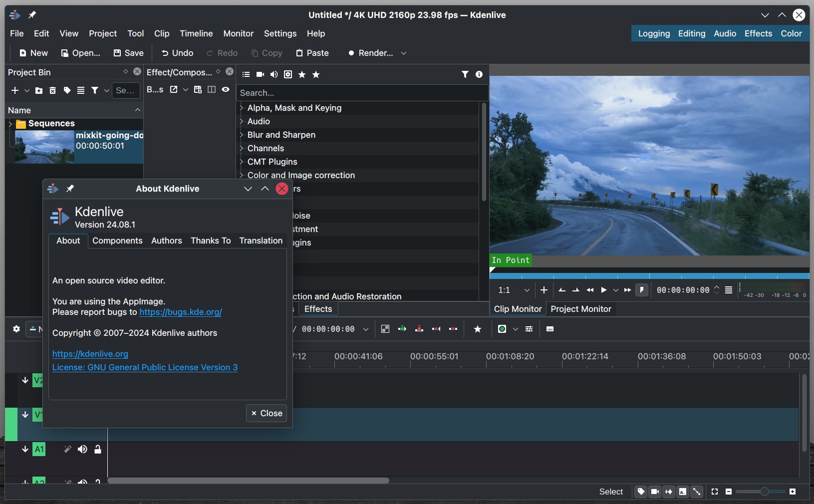Screen dimensions: 814x504
Task: Play the clip in Clip Monitor
Action: [603, 290]
